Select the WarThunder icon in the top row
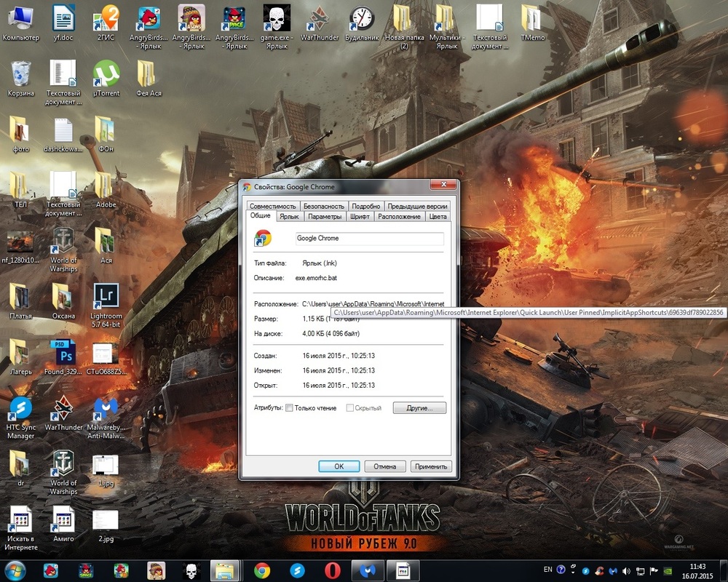The height and width of the screenshot is (582, 728). click(x=320, y=23)
